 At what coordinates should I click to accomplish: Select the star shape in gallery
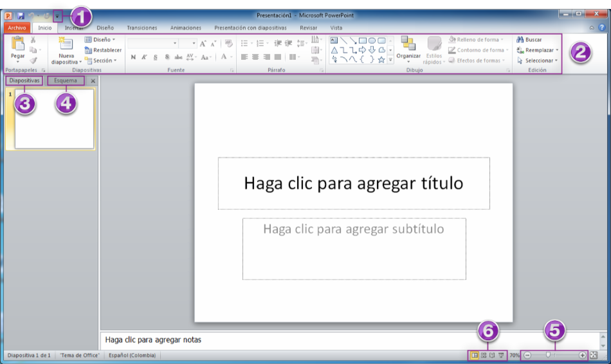click(381, 60)
